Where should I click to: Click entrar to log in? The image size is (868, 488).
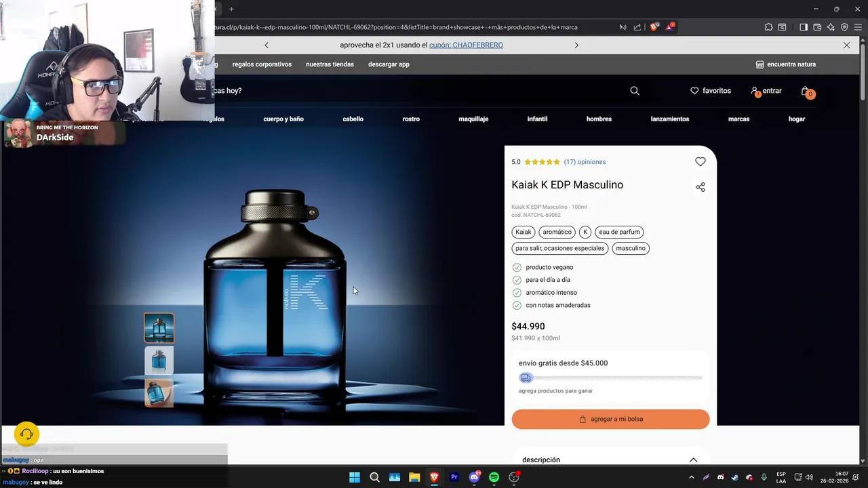766,91
